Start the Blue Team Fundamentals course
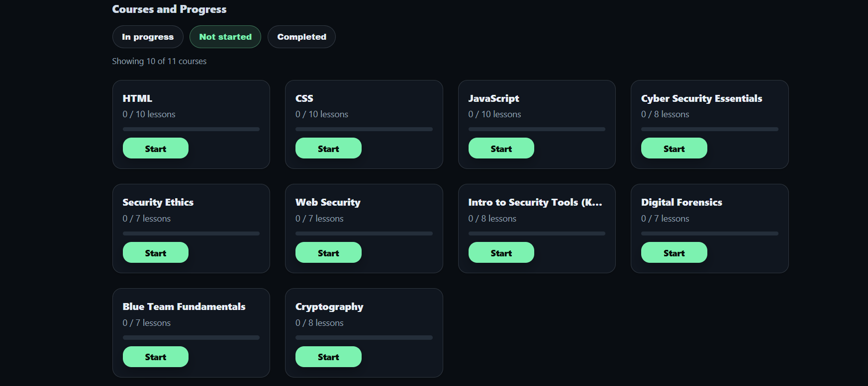The width and height of the screenshot is (868, 386). coord(155,357)
